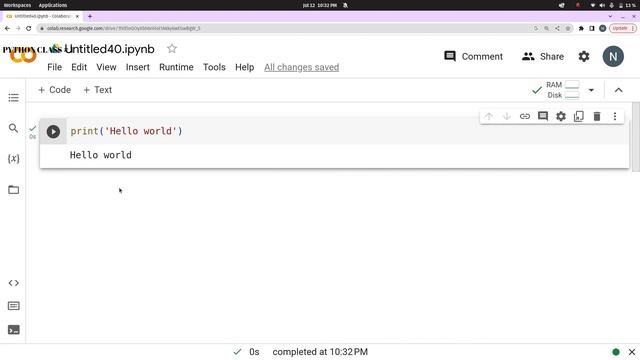Open the terminal icon in sidebar
Image resolution: width=640 pixels, height=360 pixels.
coord(13,330)
